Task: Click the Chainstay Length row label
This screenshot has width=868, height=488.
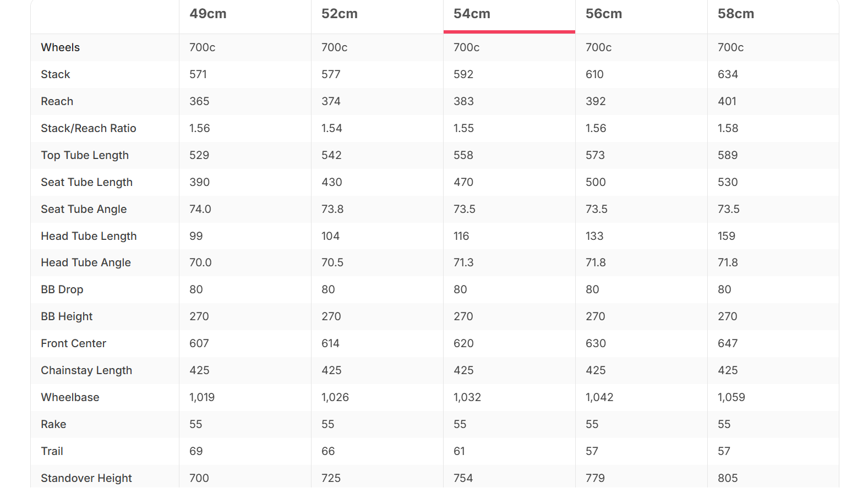Action: pos(86,370)
